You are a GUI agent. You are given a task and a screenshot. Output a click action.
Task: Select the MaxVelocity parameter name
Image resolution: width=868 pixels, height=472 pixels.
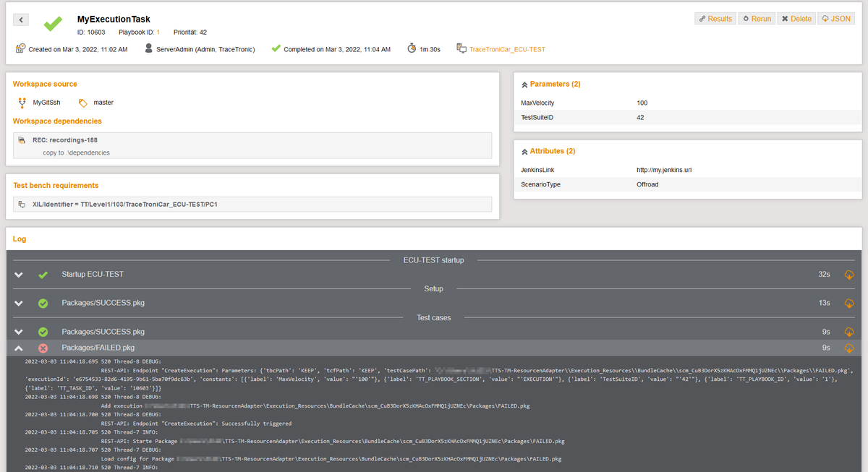537,103
